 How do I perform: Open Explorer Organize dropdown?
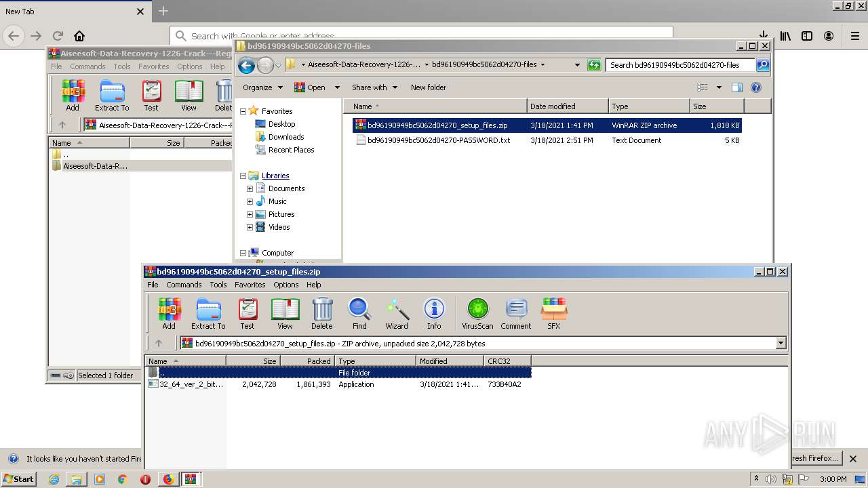pos(262,87)
